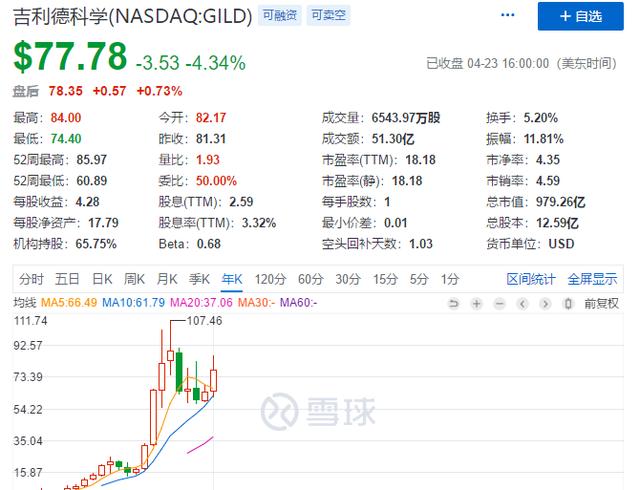Click the after-hours price 78.35

click(x=65, y=91)
